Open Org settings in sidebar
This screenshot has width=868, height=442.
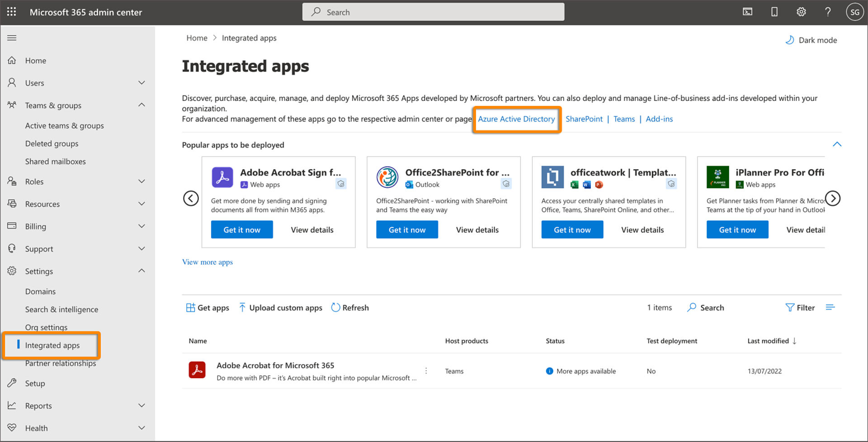[x=46, y=327]
